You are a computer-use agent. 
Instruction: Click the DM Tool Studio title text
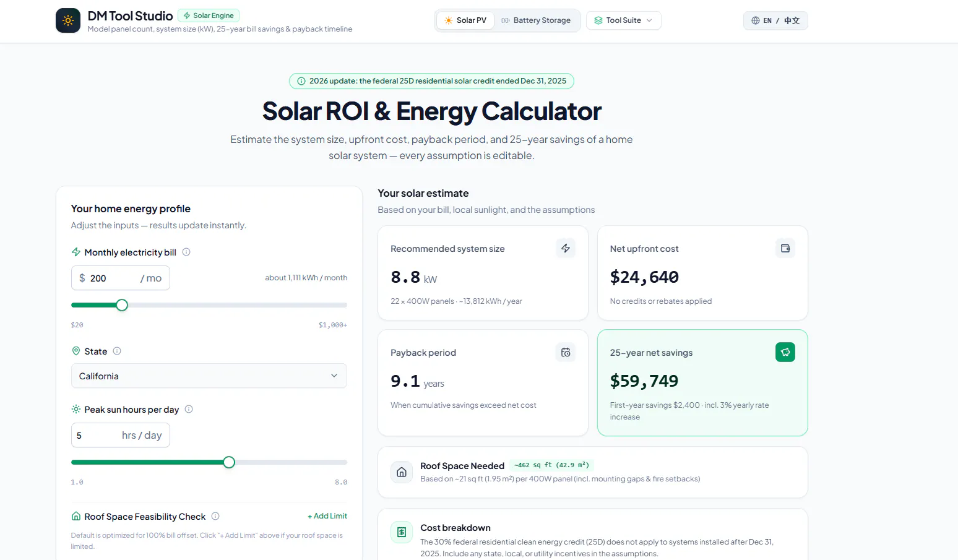click(130, 16)
